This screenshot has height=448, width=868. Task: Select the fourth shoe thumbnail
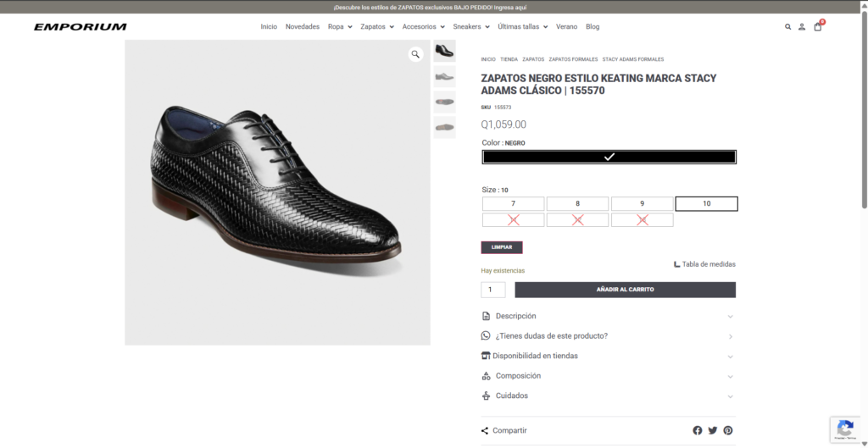coord(444,127)
